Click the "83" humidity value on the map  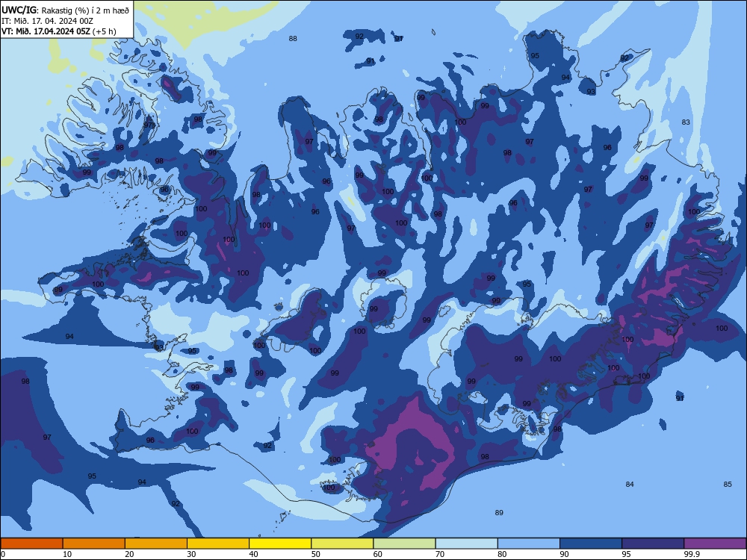pos(686,122)
